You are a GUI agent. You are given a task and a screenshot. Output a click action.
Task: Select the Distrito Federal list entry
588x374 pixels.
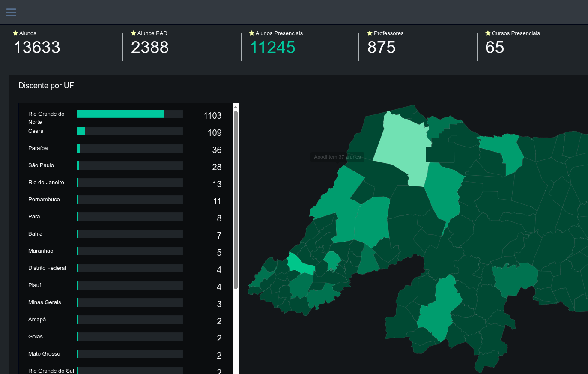click(47, 268)
